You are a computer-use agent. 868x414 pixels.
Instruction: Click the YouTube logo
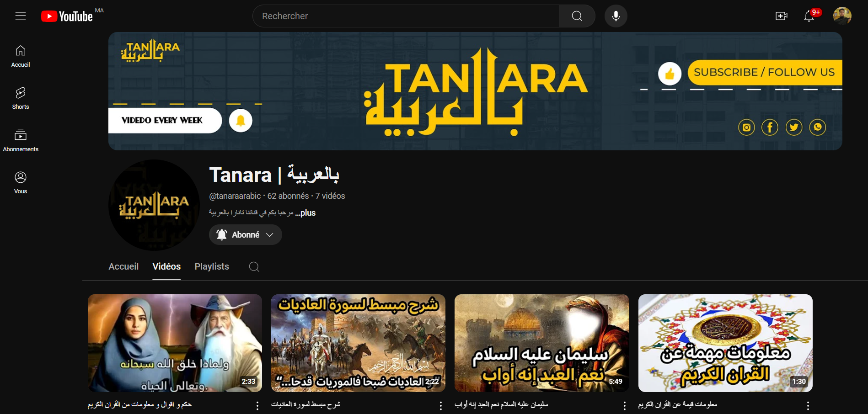(x=67, y=16)
